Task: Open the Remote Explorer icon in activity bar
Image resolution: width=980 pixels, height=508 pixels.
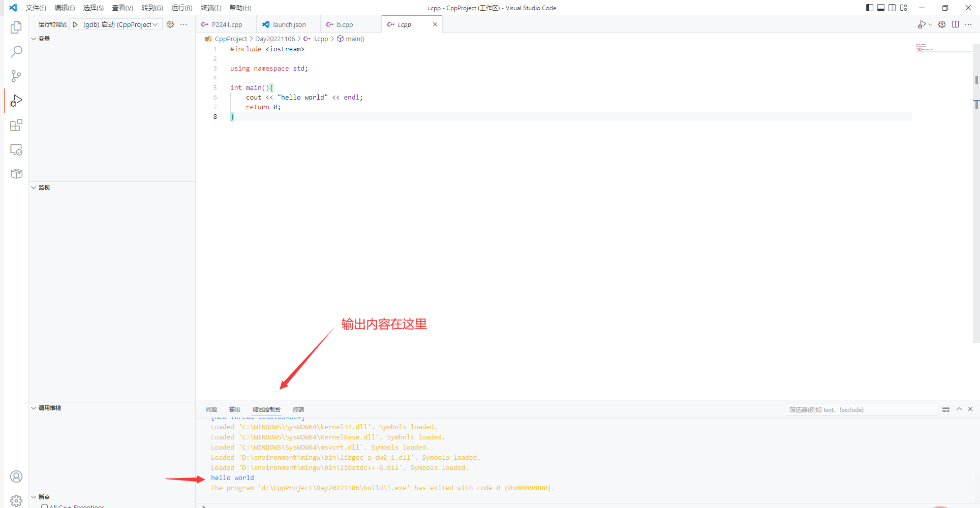Action: [16, 150]
